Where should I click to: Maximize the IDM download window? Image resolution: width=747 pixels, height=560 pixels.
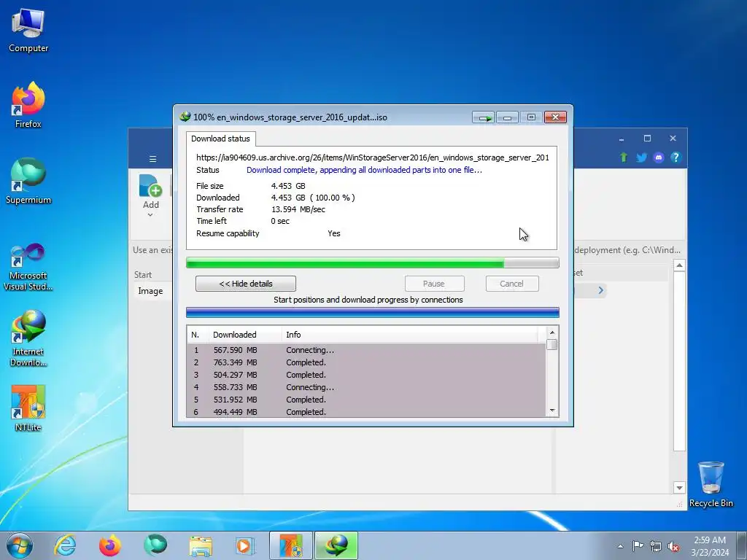click(531, 117)
